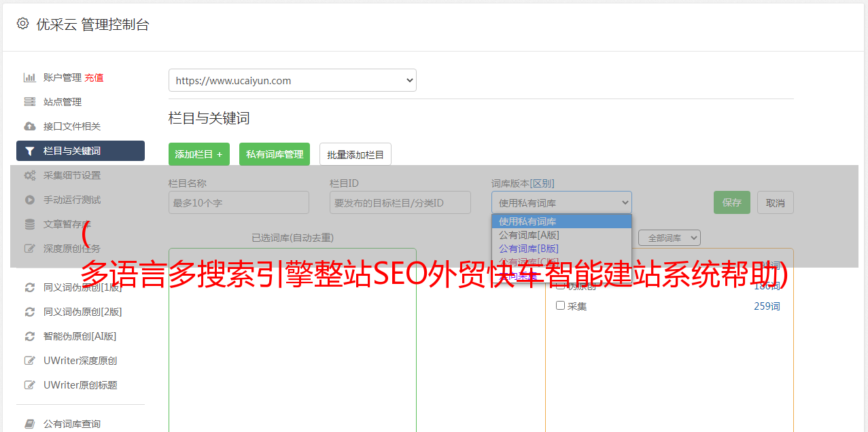868x432 pixels.
Task: Click the 批量添加栏目 button
Action: click(x=355, y=154)
